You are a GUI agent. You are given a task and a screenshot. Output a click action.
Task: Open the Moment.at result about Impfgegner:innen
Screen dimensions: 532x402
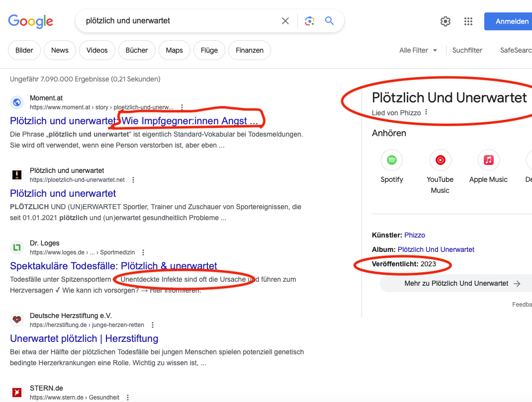134,121
